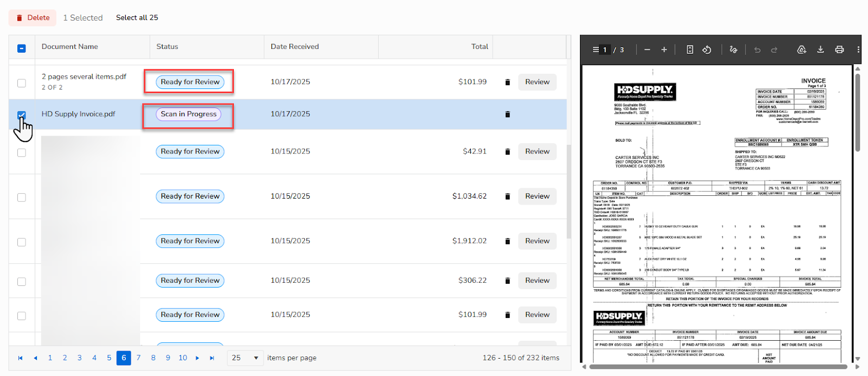Uncheck the HD Supply Invoice.pdf checkbox
This screenshot has height=376, width=868.
click(x=22, y=115)
